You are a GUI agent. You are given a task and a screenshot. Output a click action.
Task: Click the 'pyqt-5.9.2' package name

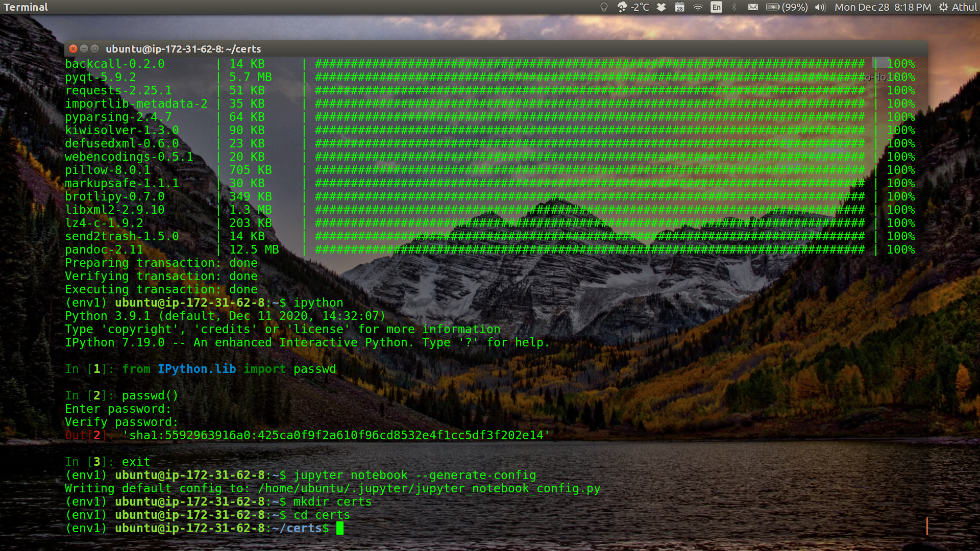click(x=101, y=77)
